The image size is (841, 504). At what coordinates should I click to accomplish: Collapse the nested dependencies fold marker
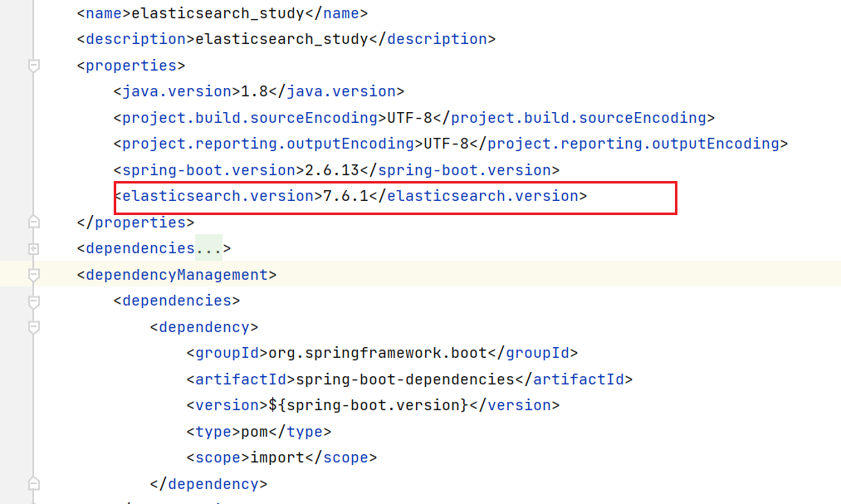tap(33, 301)
